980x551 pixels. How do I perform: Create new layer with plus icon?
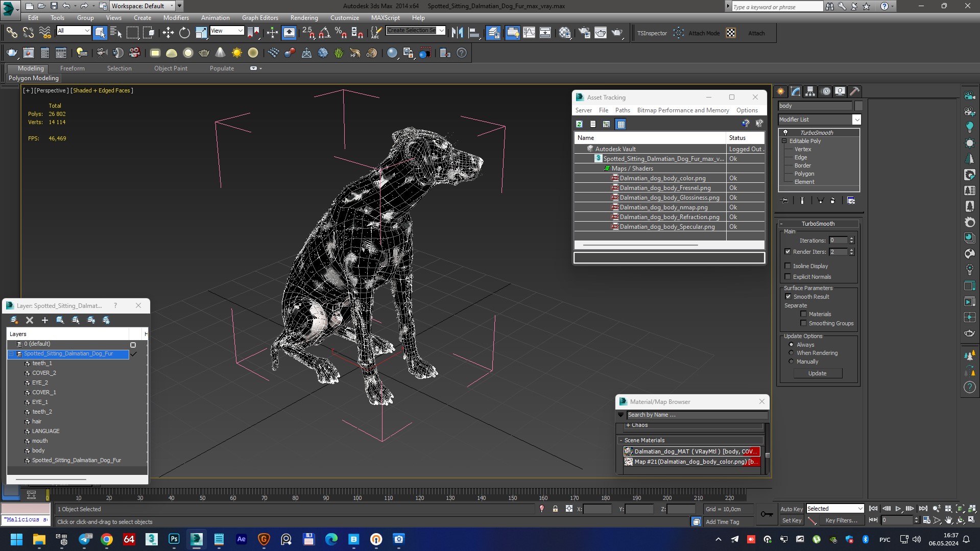click(x=45, y=320)
